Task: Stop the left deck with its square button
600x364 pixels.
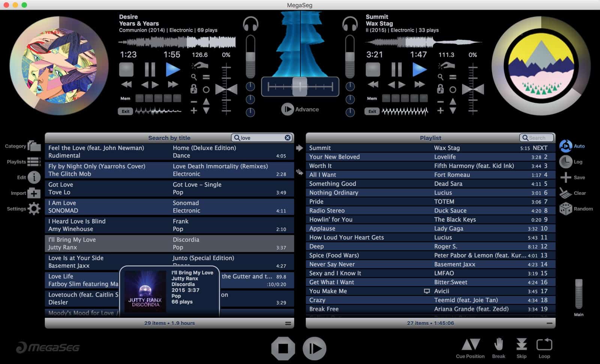Action: coord(126,70)
